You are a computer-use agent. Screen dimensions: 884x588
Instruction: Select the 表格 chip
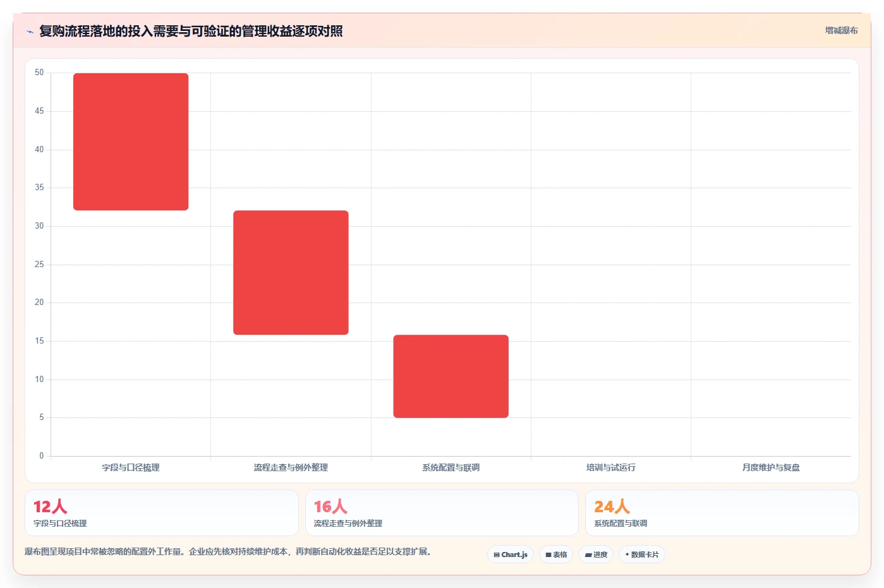coord(556,555)
